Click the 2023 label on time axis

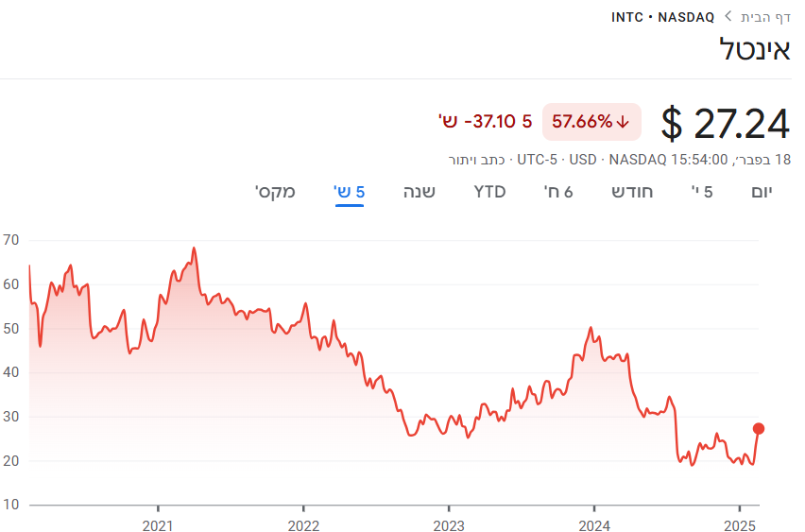click(x=449, y=524)
